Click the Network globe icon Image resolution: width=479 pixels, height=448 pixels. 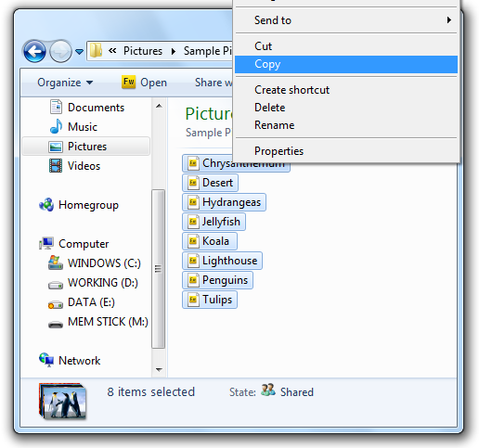coord(46,360)
